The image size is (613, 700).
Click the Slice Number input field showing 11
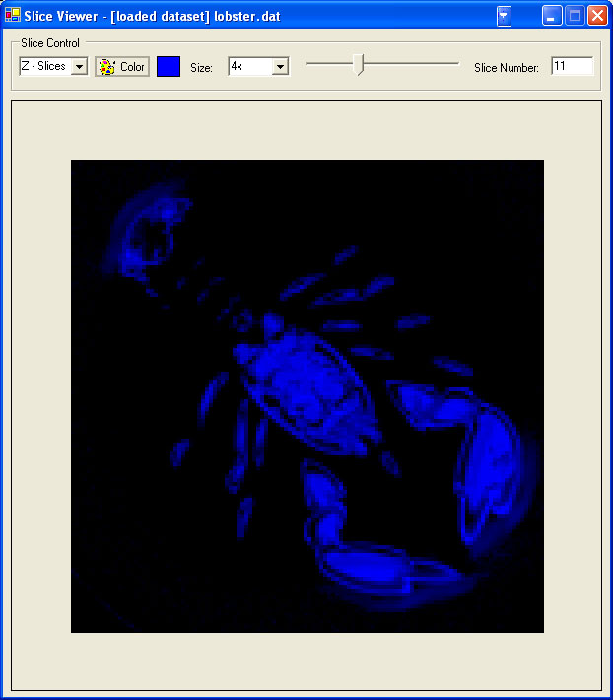click(x=572, y=66)
